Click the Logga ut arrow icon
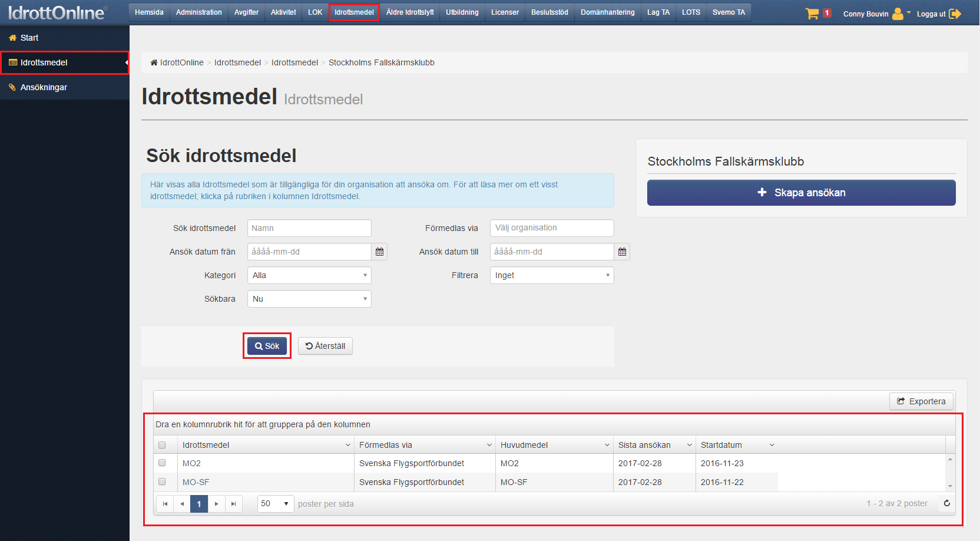Screen dimensions: 980x541 [955, 14]
